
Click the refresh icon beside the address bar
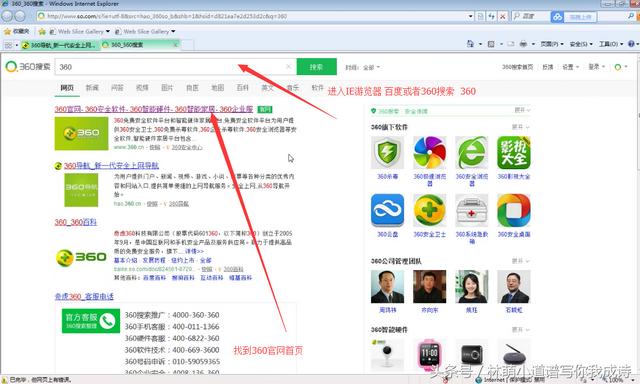click(x=492, y=16)
